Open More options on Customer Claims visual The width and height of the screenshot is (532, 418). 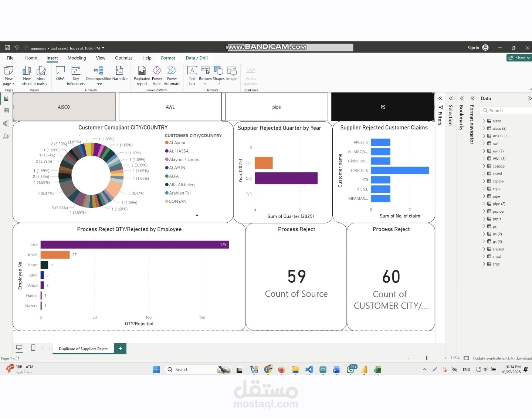point(431,125)
